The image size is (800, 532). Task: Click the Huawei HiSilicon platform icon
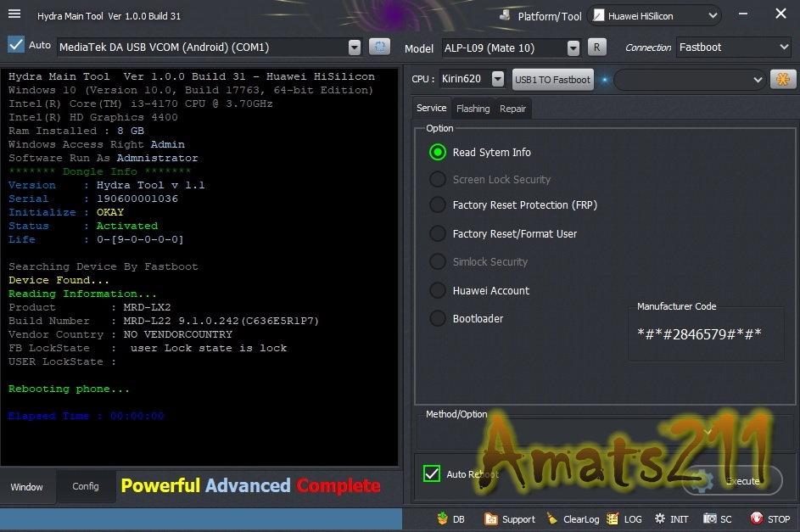[x=598, y=16]
